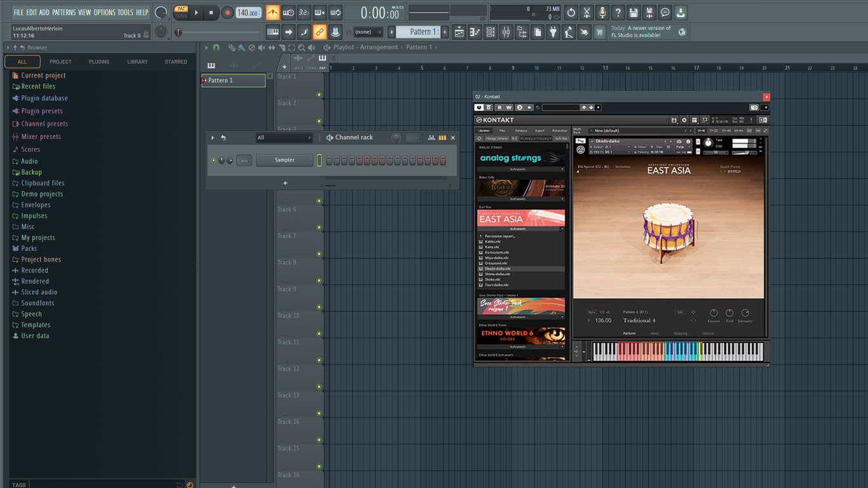Enable the Countdown before recording icon

pos(304,13)
